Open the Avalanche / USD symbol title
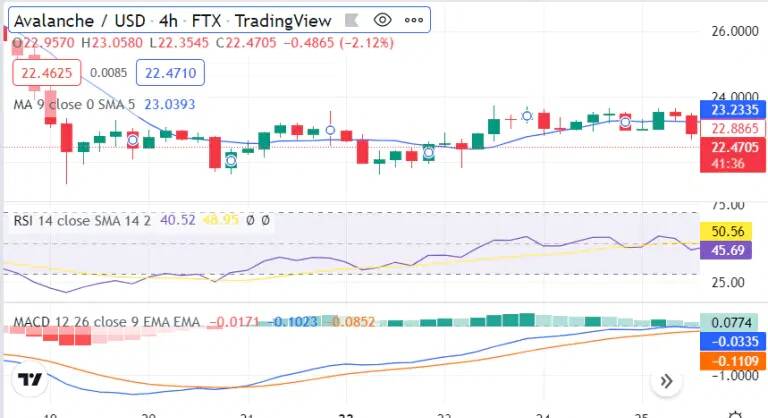 click(79, 21)
